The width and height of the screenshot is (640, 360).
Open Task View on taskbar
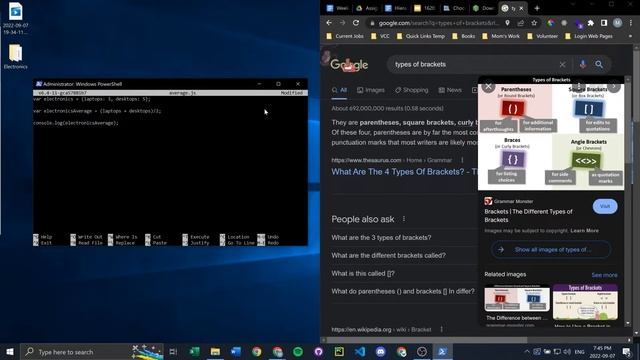click(173, 351)
